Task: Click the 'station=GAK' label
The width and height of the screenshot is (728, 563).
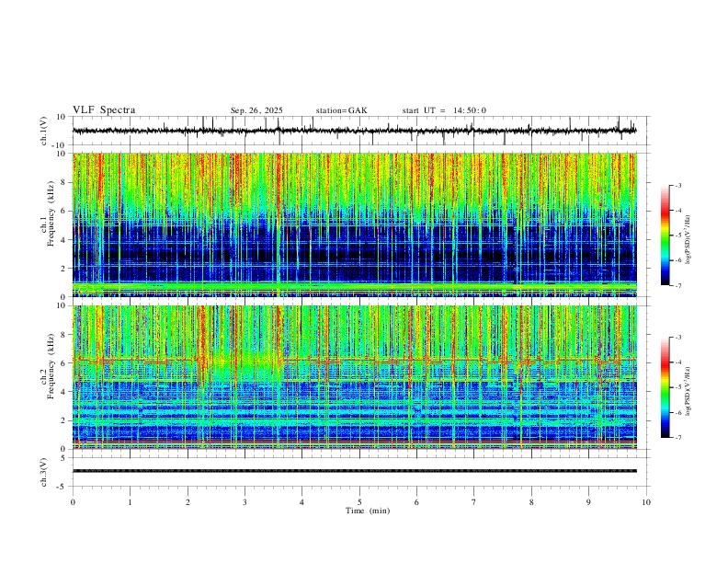Action: coord(341,110)
